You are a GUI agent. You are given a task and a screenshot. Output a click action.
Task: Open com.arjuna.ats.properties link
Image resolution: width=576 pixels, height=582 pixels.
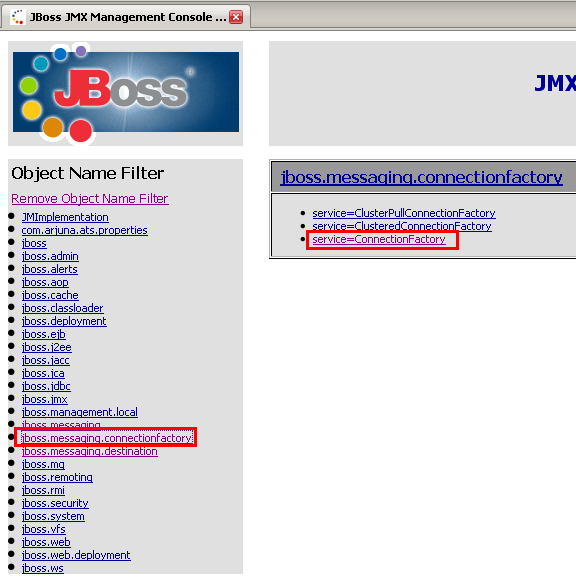[84, 230]
